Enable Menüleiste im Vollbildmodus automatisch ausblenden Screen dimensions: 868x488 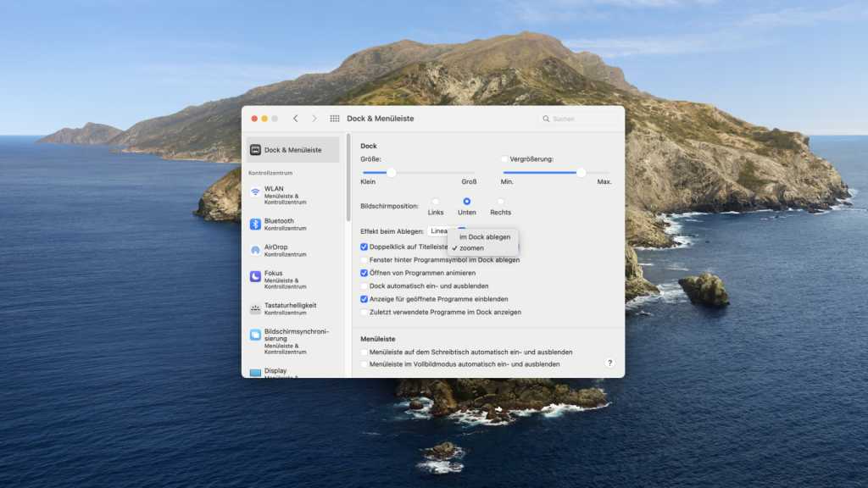pos(364,364)
